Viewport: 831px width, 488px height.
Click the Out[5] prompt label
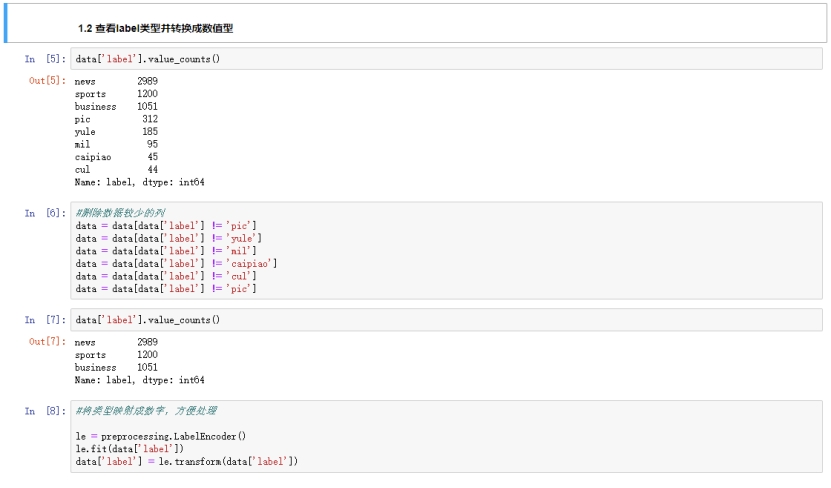pos(47,81)
